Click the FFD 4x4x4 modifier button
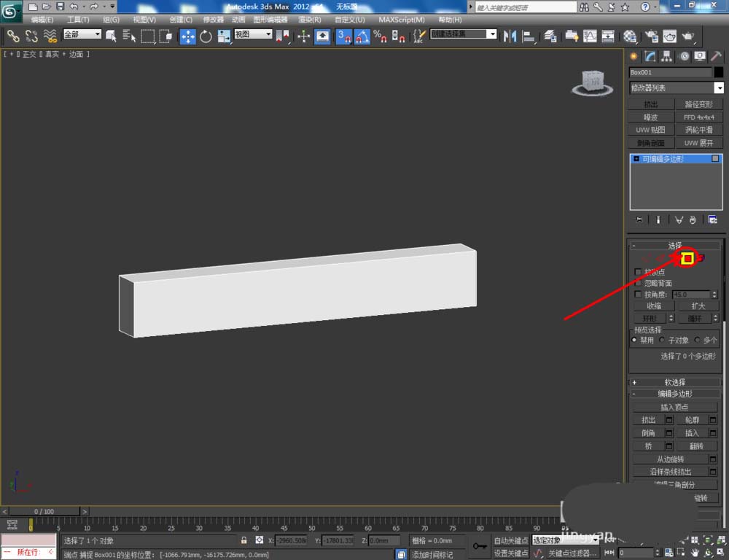The width and height of the screenshot is (729, 560). (x=699, y=117)
